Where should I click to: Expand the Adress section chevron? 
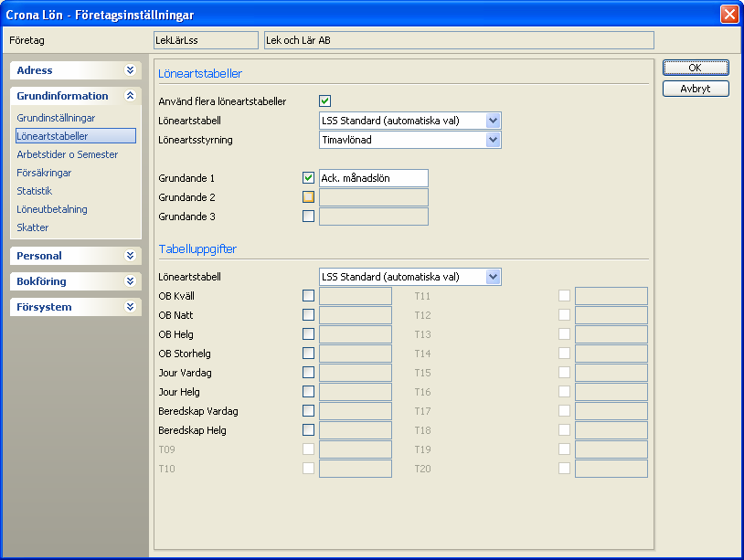tap(130, 70)
